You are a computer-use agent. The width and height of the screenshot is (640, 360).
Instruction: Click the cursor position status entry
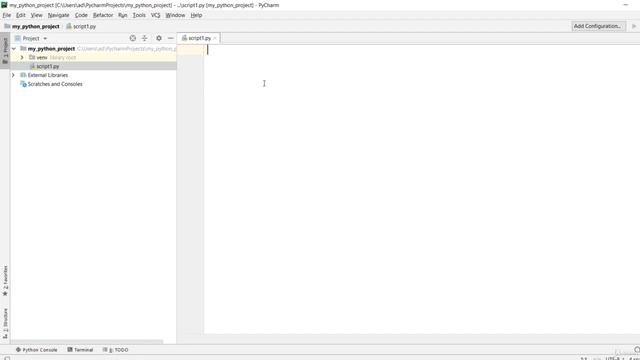[584, 358]
